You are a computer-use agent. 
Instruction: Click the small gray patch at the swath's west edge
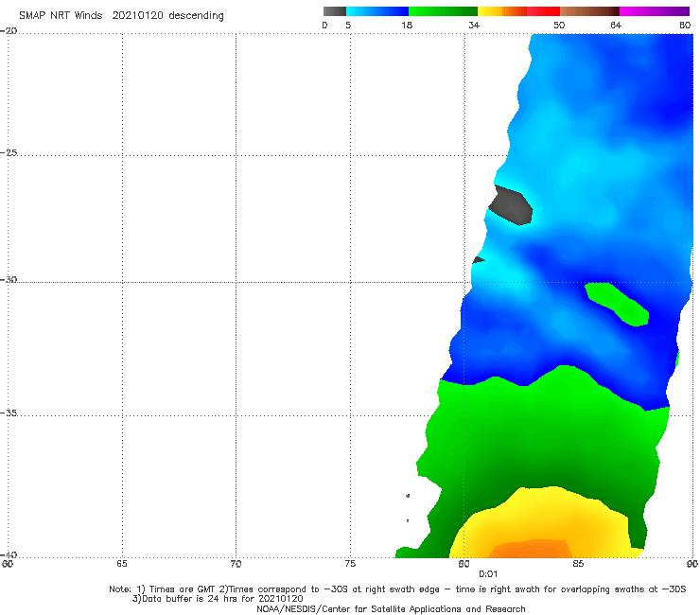coord(478,259)
